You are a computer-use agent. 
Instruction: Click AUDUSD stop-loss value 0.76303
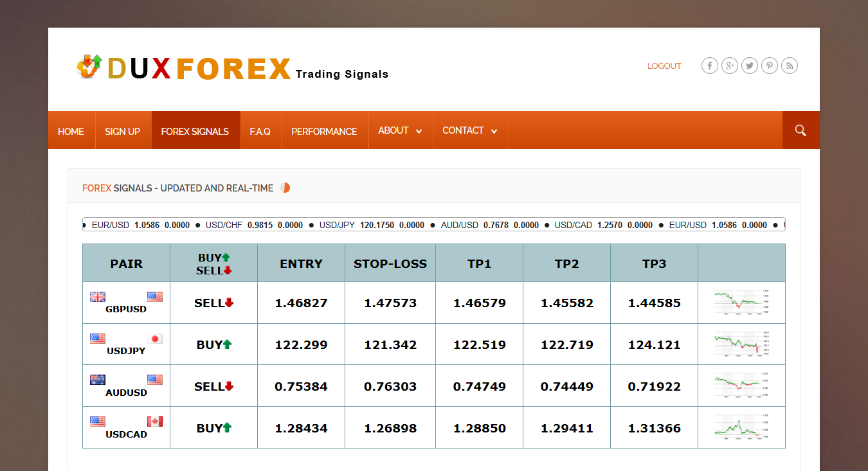[390, 387]
